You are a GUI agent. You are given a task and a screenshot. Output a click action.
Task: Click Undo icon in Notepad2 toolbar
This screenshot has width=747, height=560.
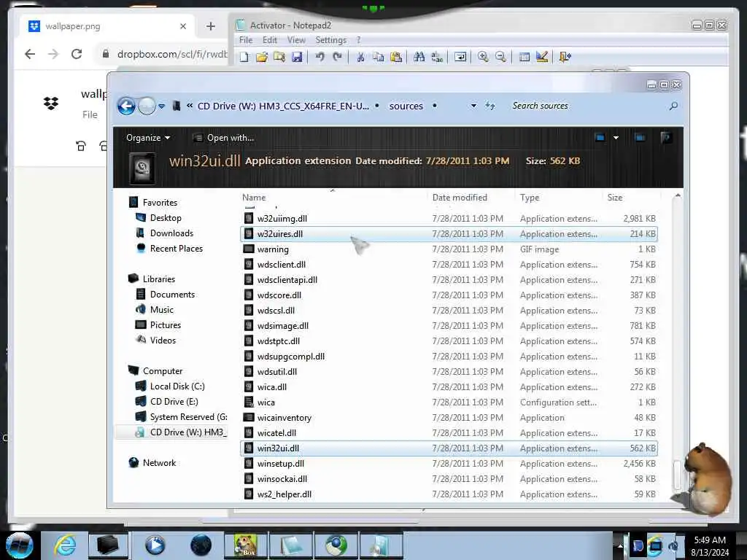[320, 57]
